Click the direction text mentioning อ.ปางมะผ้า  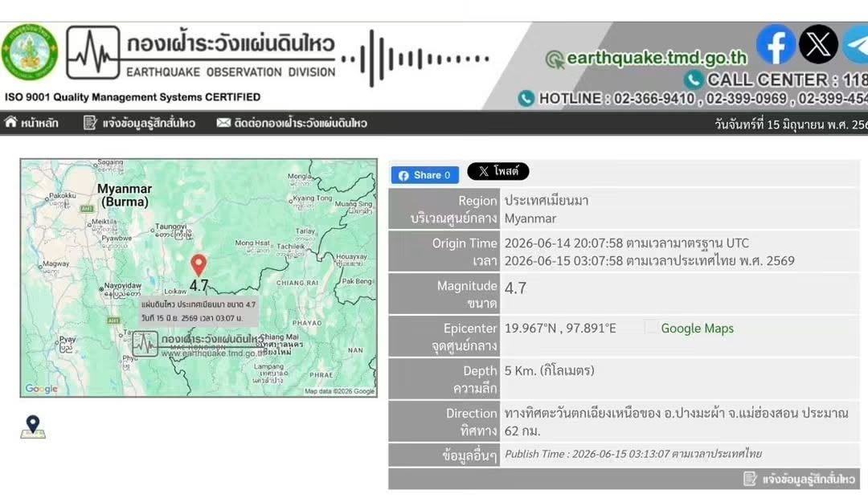click(676, 422)
